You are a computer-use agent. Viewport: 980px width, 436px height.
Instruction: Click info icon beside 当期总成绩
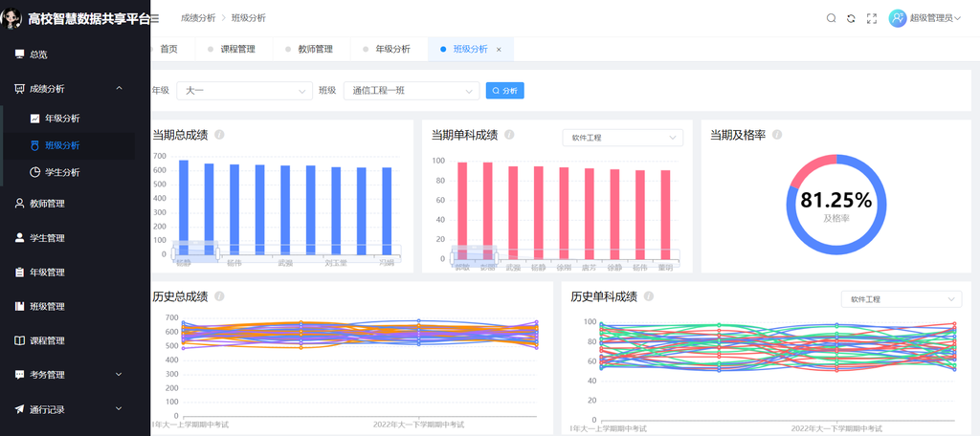pyautogui.click(x=220, y=135)
